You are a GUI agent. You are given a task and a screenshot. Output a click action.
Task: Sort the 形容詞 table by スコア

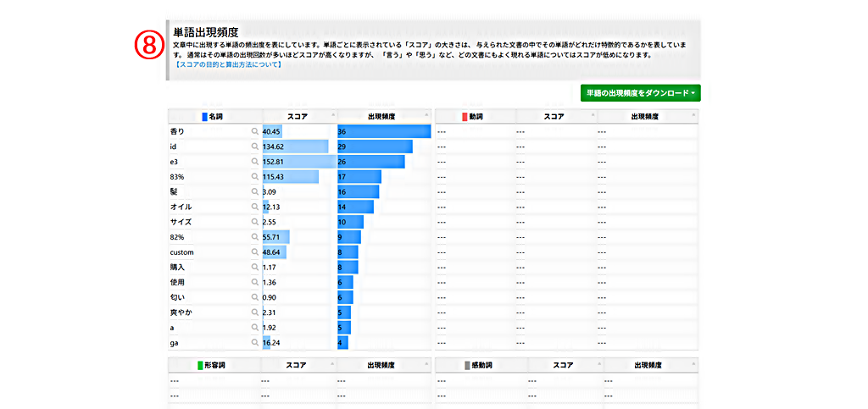point(298,365)
